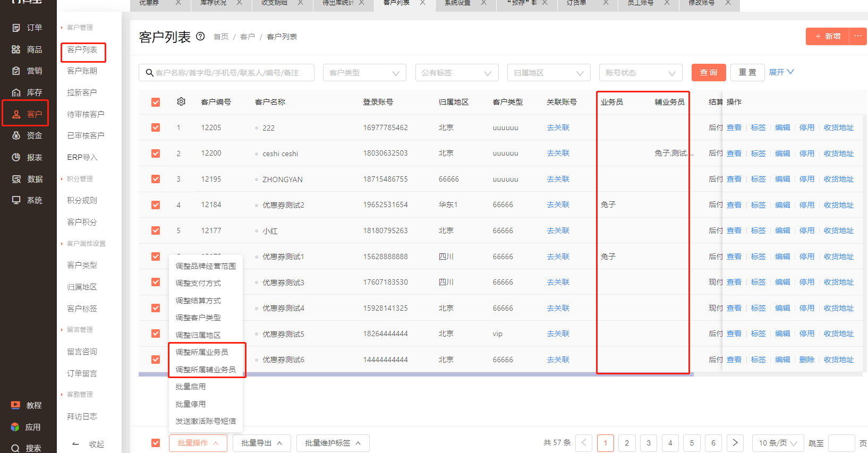Open the 客户 sidebar section

pyautogui.click(x=27, y=114)
